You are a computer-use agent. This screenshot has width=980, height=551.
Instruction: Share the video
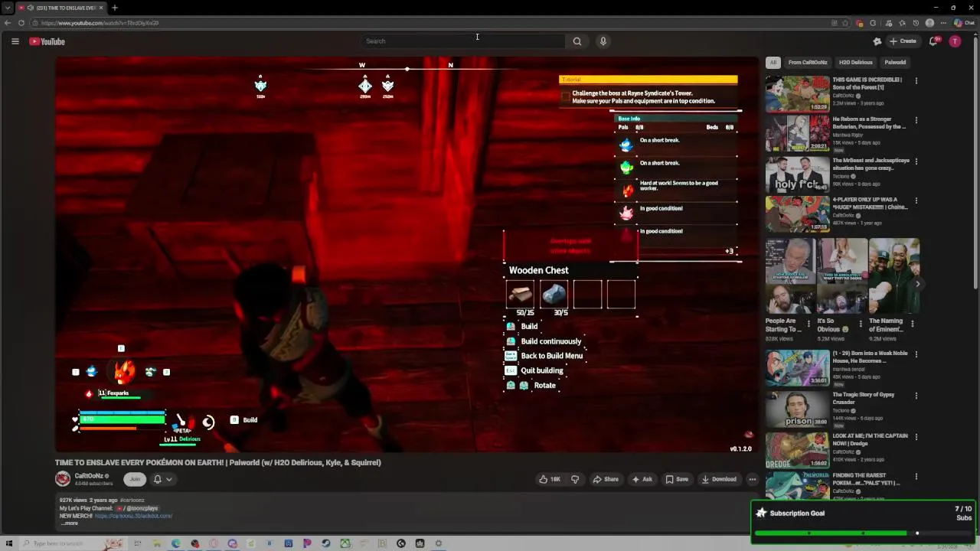click(x=606, y=479)
